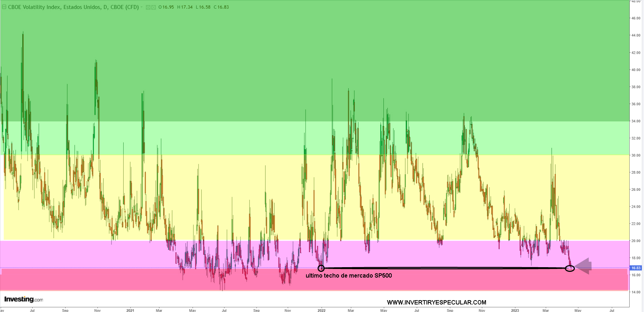The width and height of the screenshot is (644, 312).
Task: Select the 'ultimo techo de mercado SP500' label
Action: point(349,275)
